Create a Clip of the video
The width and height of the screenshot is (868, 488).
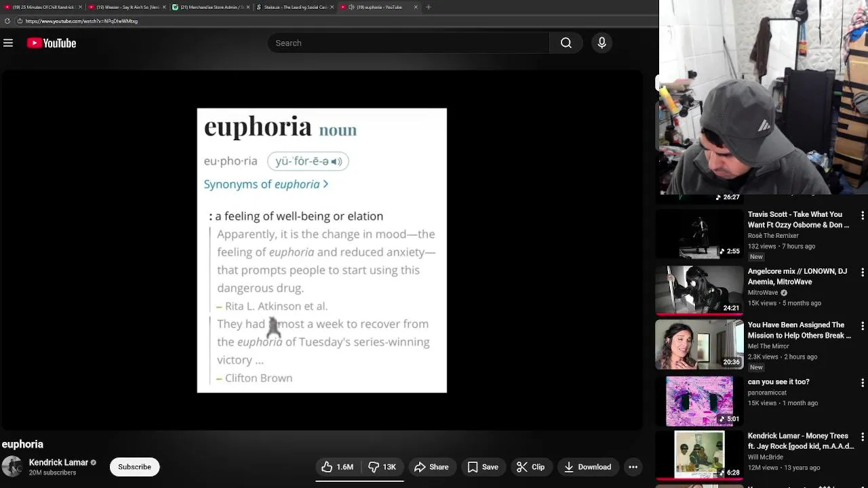click(530, 467)
